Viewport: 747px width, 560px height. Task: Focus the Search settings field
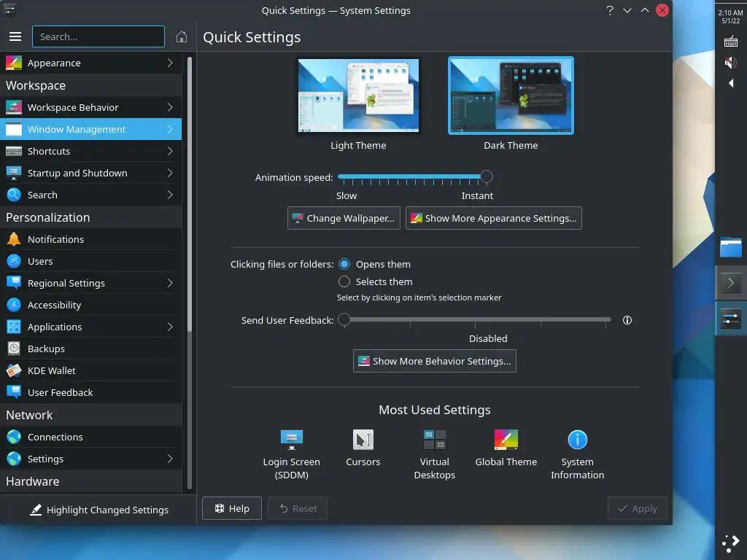[x=98, y=36]
